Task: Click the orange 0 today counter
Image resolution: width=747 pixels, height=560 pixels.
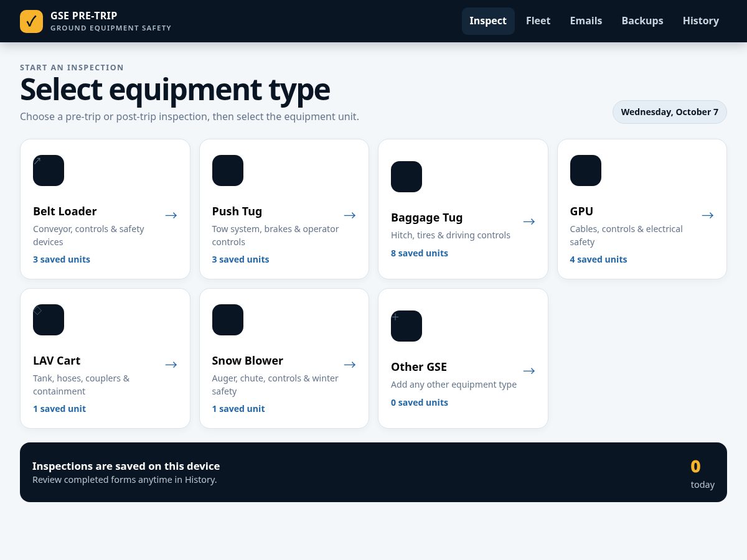Action: click(x=695, y=466)
